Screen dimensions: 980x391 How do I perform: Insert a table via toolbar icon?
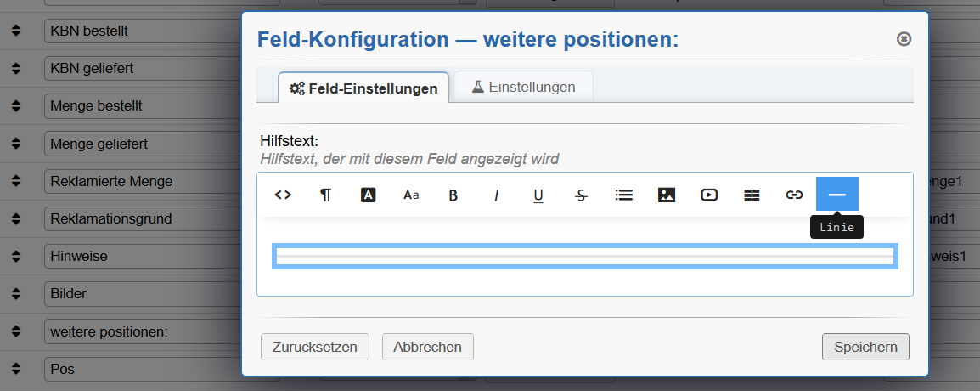pos(752,195)
